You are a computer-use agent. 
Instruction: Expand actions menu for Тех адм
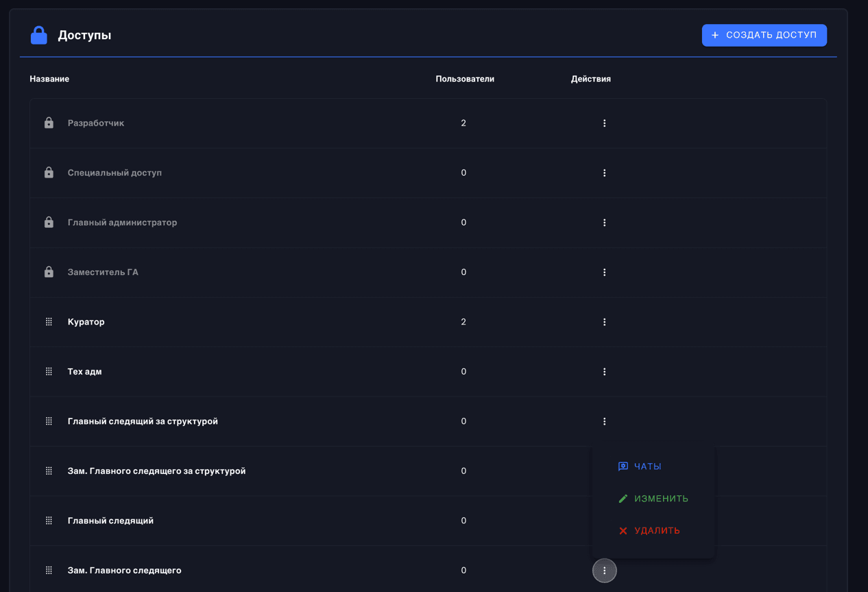click(x=604, y=372)
